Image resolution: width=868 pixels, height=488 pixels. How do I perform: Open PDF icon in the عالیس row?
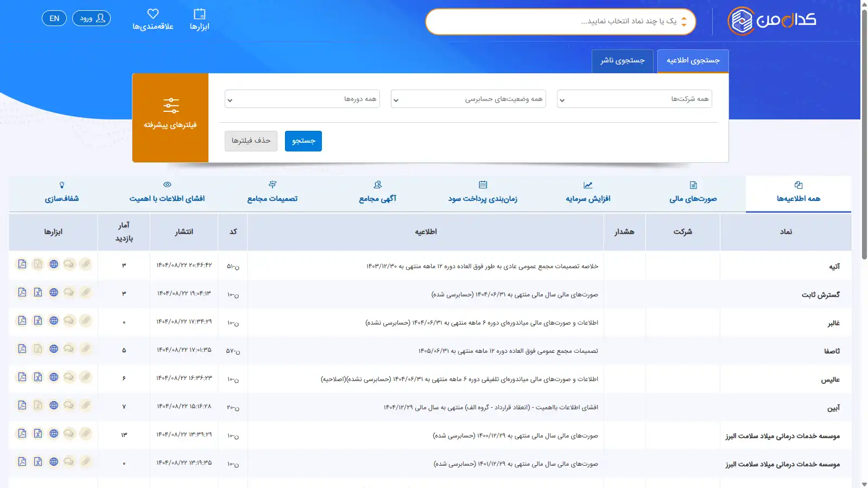(22, 377)
